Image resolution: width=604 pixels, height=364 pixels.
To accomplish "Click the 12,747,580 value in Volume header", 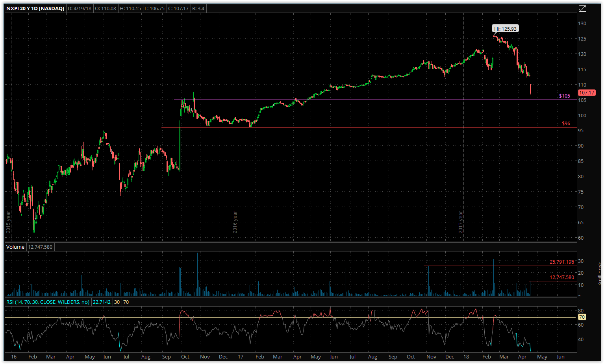I will (40, 247).
